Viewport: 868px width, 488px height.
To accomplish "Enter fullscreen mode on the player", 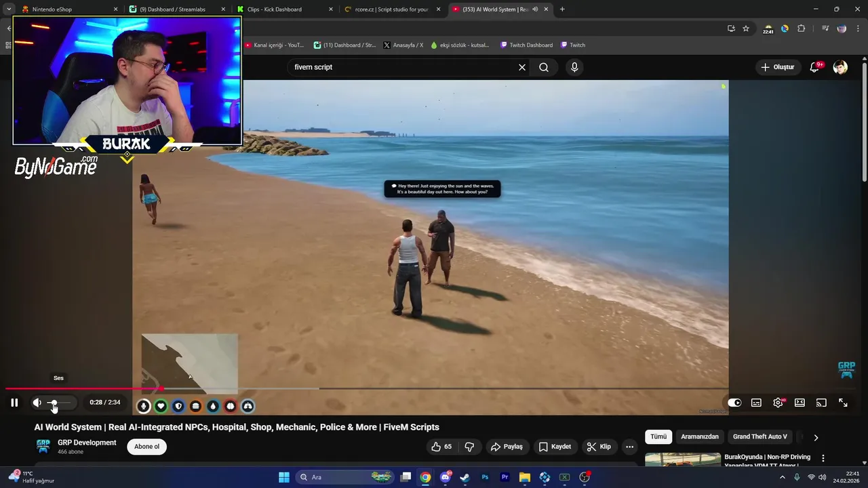I will (843, 403).
